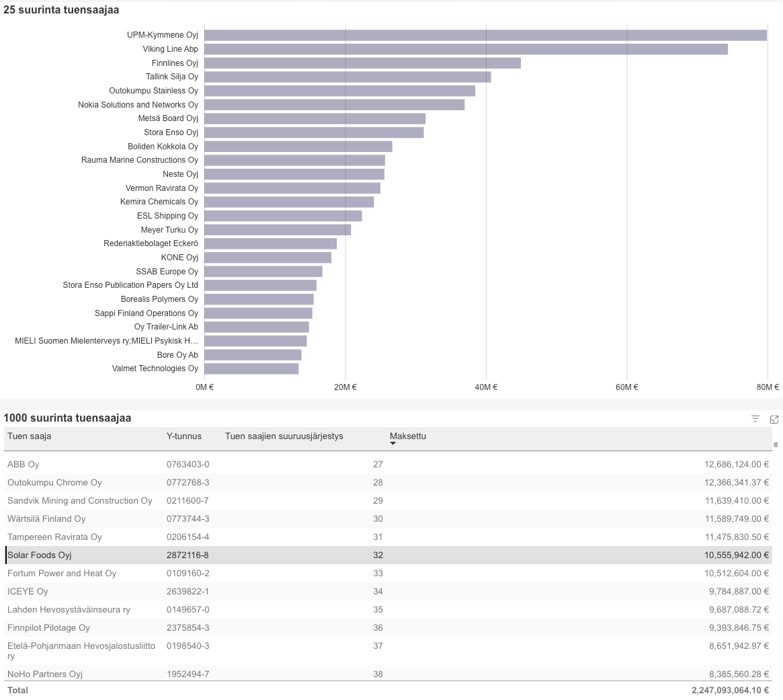Viewport: 783px width, 700px height.
Task: Click paid amount 10,555,942.00 €
Action: pyautogui.click(x=737, y=555)
